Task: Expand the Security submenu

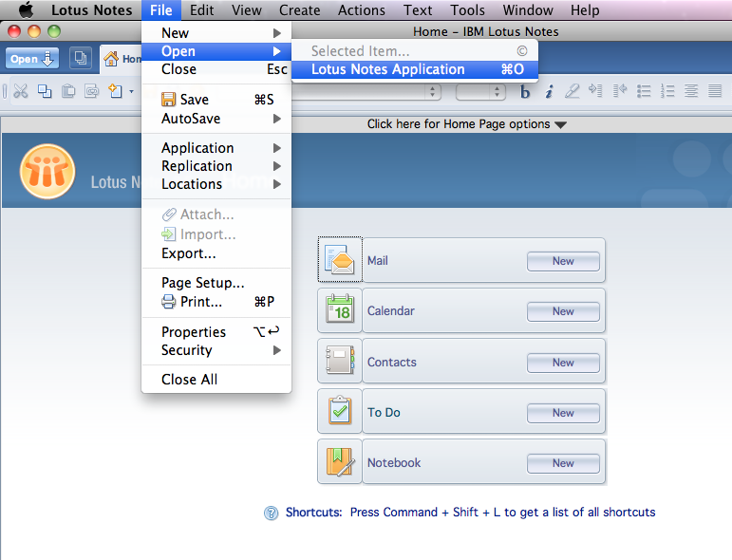Action: pyautogui.click(x=216, y=350)
